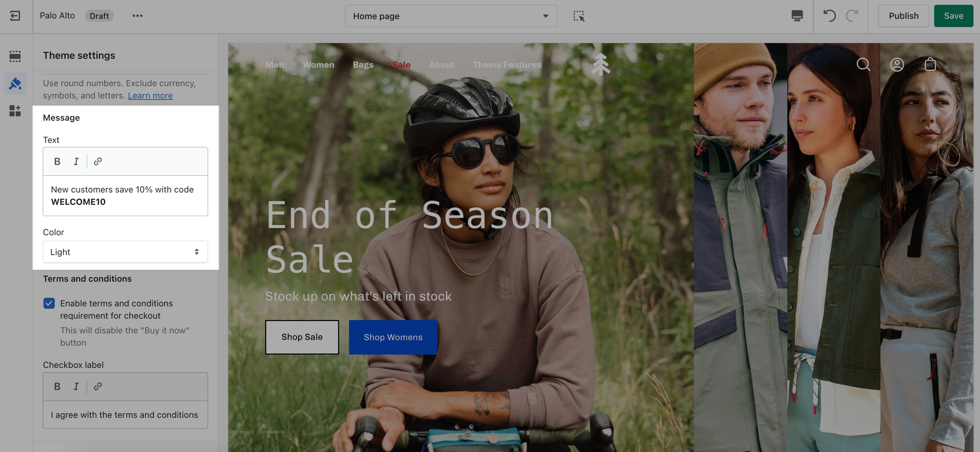
Task: Click the Women navigation menu item
Action: coord(318,65)
